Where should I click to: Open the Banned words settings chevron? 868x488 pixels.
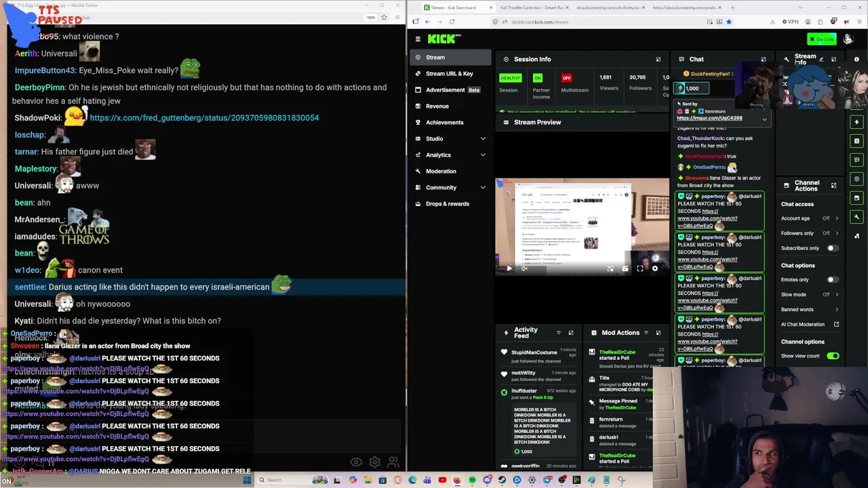tap(837, 310)
